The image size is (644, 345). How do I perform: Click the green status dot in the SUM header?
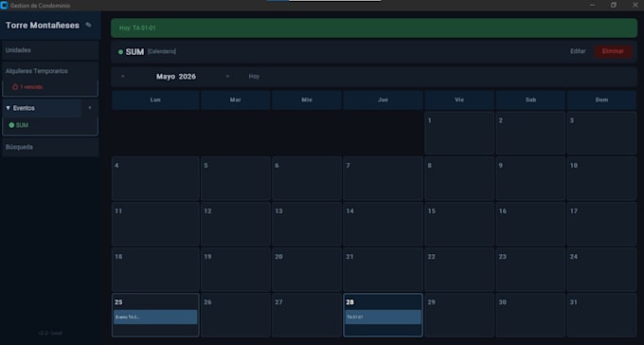121,52
